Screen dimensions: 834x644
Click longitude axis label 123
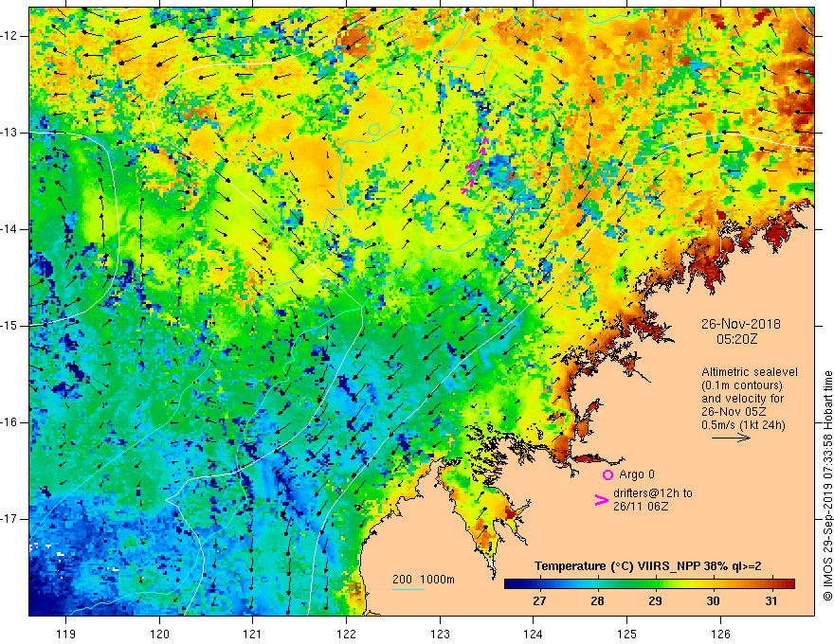pyautogui.click(x=440, y=634)
